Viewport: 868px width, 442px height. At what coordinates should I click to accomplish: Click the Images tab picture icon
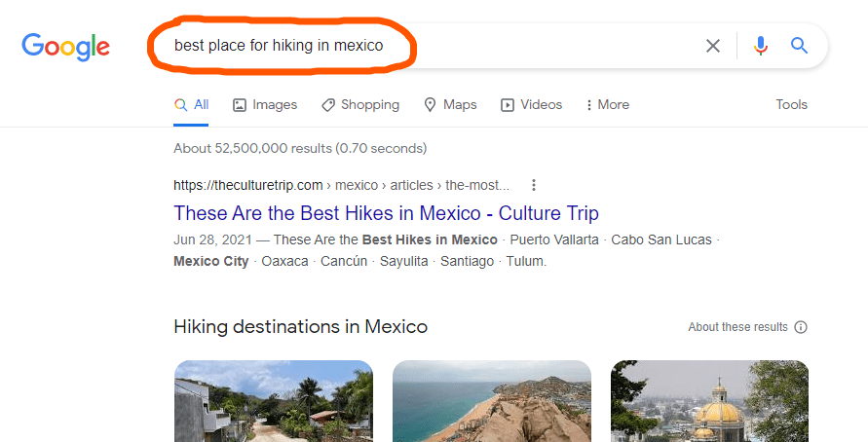(x=239, y=105)
